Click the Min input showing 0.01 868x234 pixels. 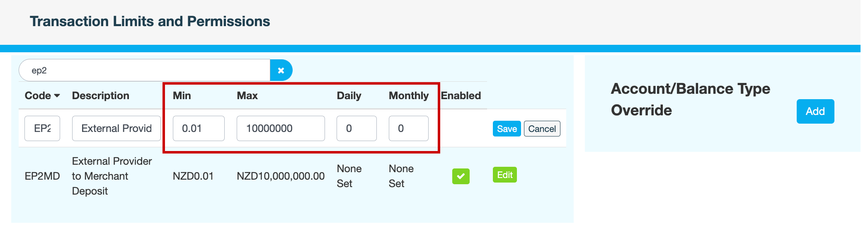[199, 129]
